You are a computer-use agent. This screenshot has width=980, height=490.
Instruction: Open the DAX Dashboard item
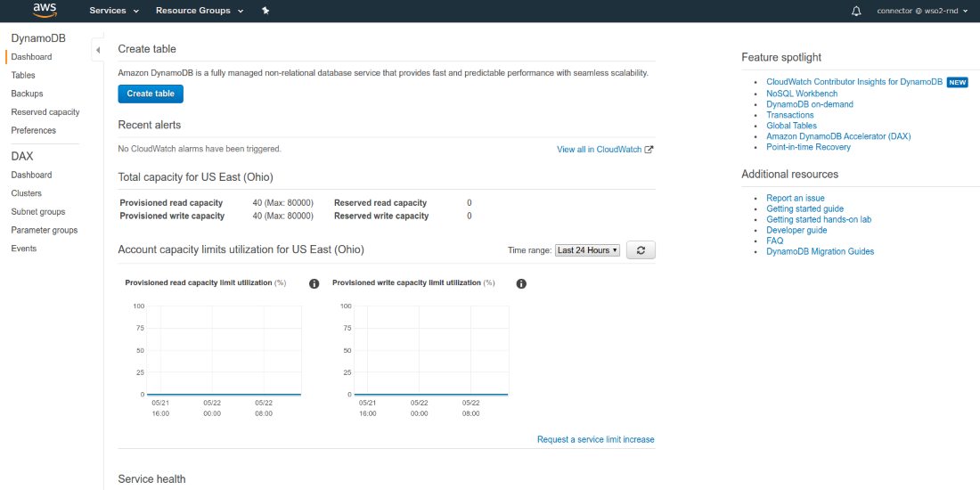[31, 175]
